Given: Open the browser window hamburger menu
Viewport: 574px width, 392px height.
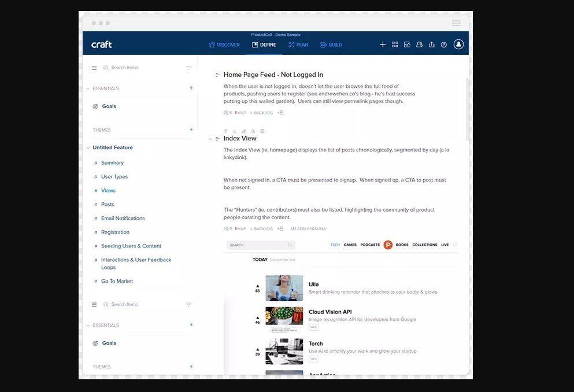Looking at the screenshot, I should tap(457, 23).
